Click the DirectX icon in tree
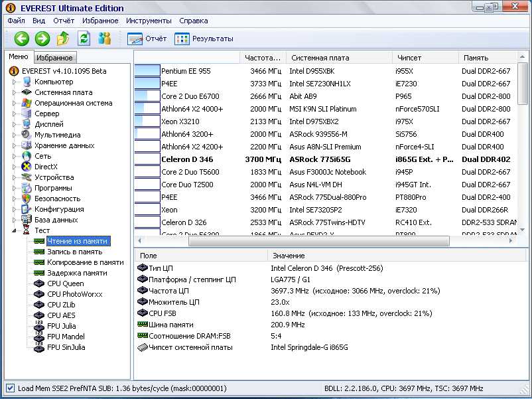Image resolution: width=532 pixels, height=399 pixels. click(27, 167)
